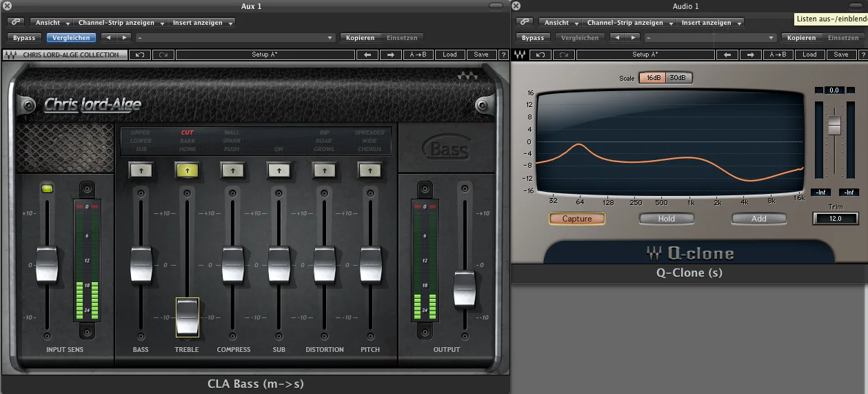Redo in CLA Bass toolbar
868x394 pixels.
(163, 55)
